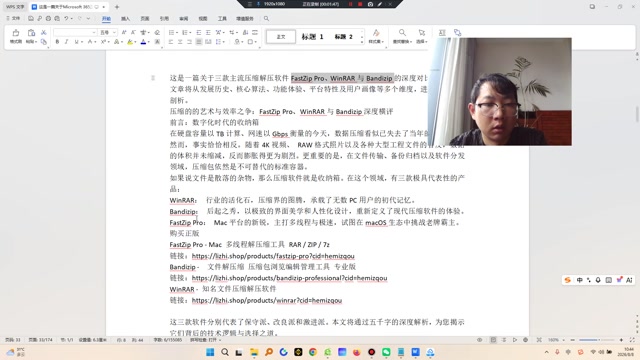Pause the screen recording
This screenshot has width=640, height=360.
click(350, 4)
